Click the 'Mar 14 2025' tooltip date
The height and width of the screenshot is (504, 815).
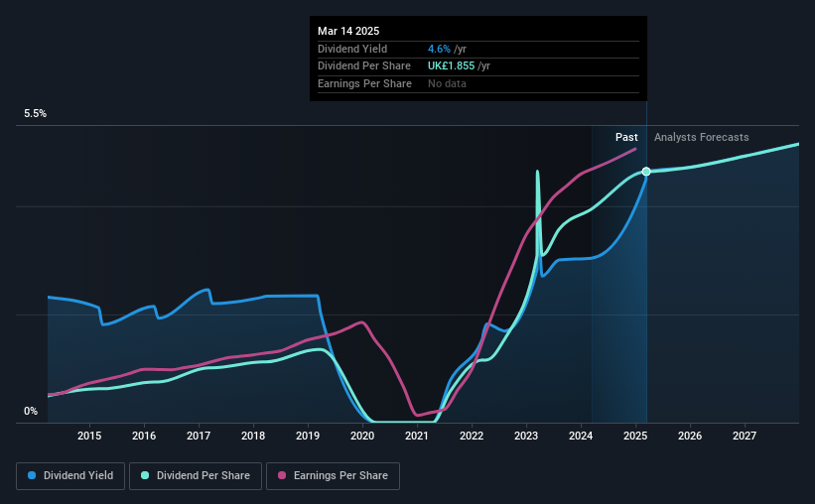pos(348,31)
